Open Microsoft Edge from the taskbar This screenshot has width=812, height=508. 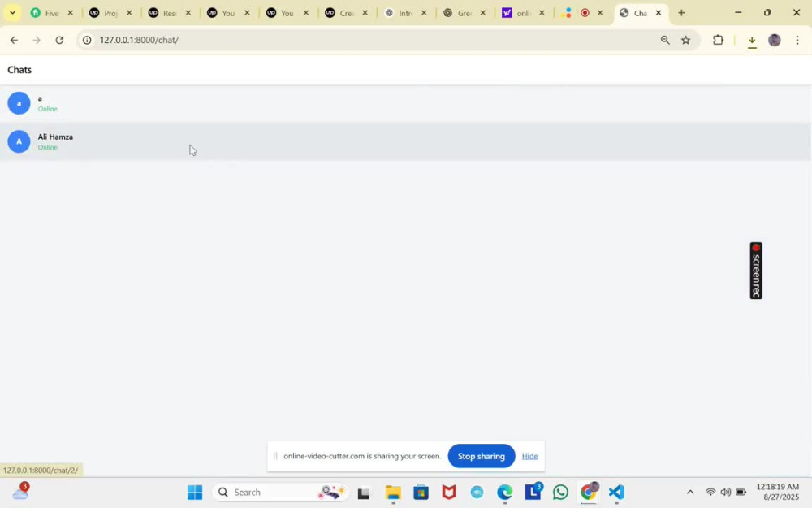pos(504,493)
